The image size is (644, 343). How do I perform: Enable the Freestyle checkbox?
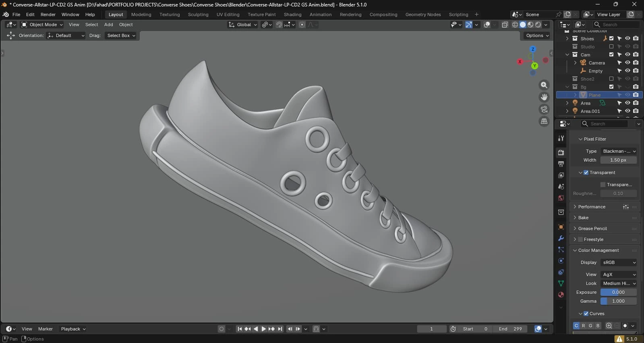[580, 239]
